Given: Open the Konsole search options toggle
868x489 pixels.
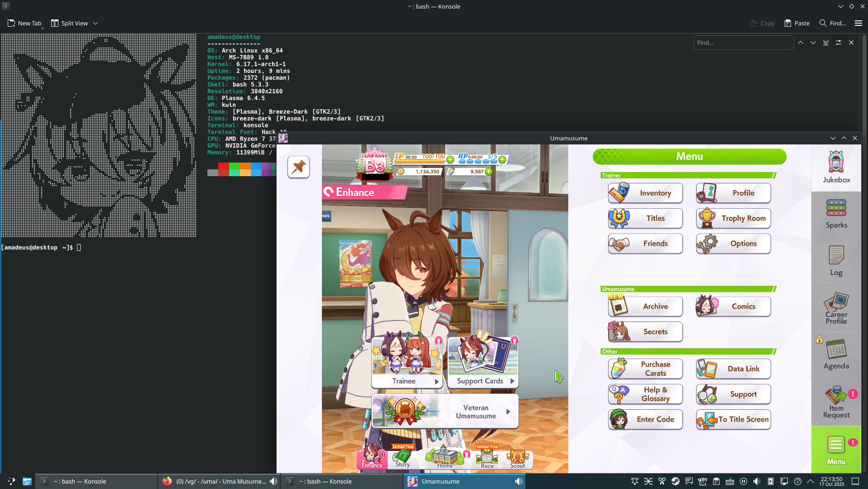Looking at the screenshot, I should point(839,43).
